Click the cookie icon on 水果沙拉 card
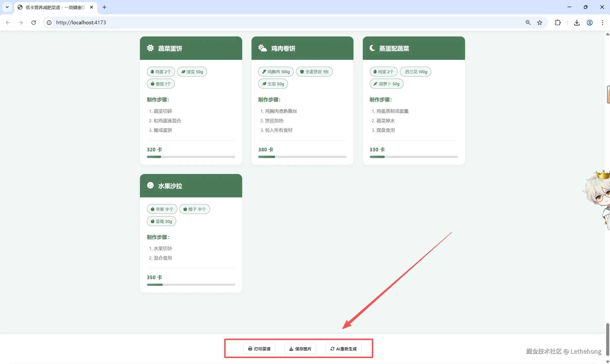The height and width of the screenshot is (364, 610). 150,185
